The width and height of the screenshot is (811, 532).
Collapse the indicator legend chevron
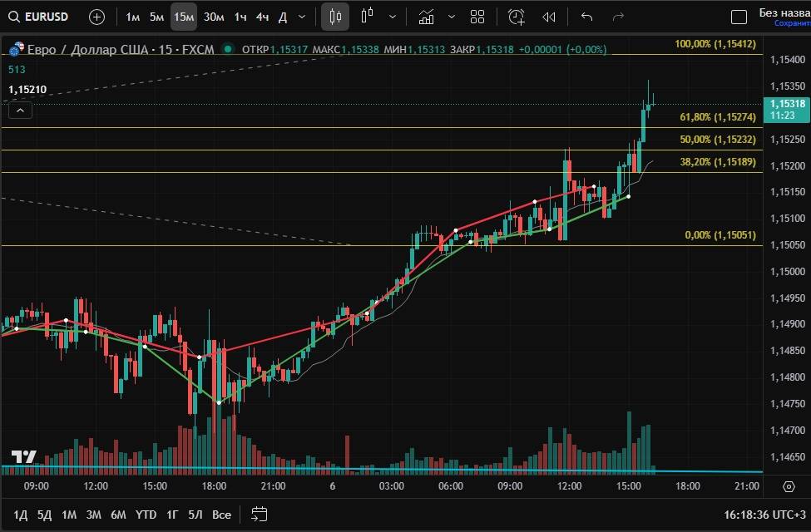(20, 110)
